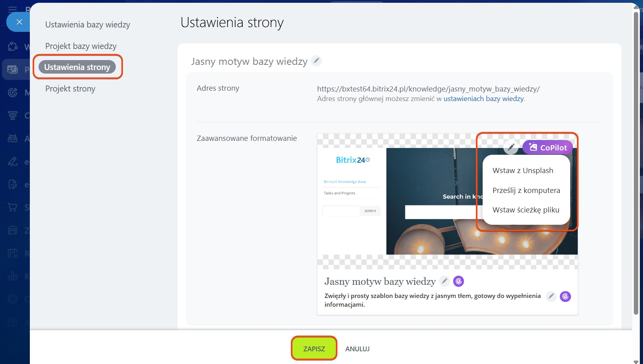Screen dimensions: 643x364
Task: Open the shopping cart icon in the left sidebar
Action: click(13, 207)
